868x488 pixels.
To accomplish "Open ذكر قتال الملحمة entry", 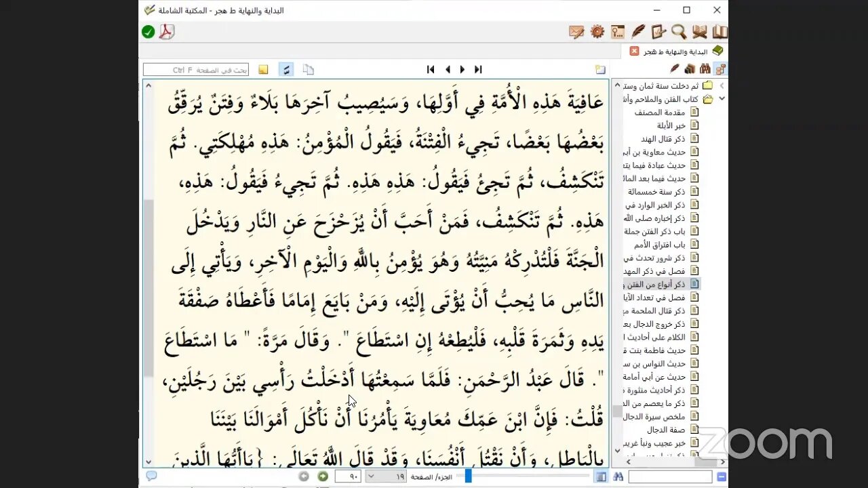I will point(654,311).
